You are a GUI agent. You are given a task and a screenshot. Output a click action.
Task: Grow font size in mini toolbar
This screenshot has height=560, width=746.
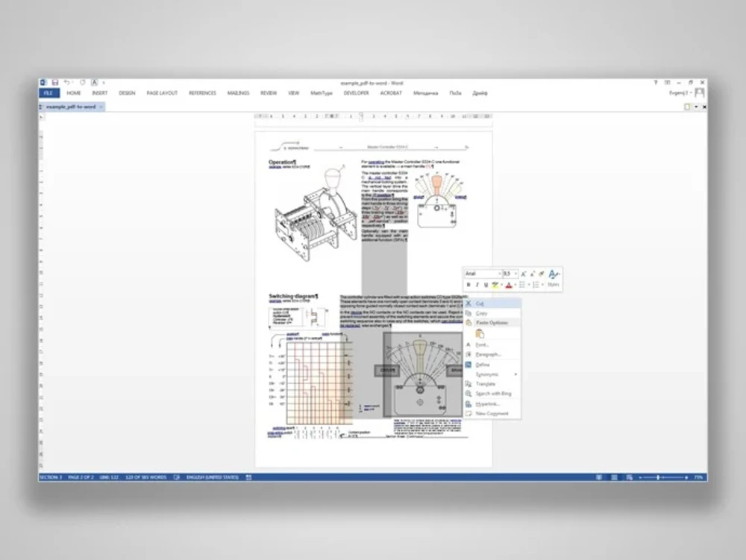coord(524,274)
